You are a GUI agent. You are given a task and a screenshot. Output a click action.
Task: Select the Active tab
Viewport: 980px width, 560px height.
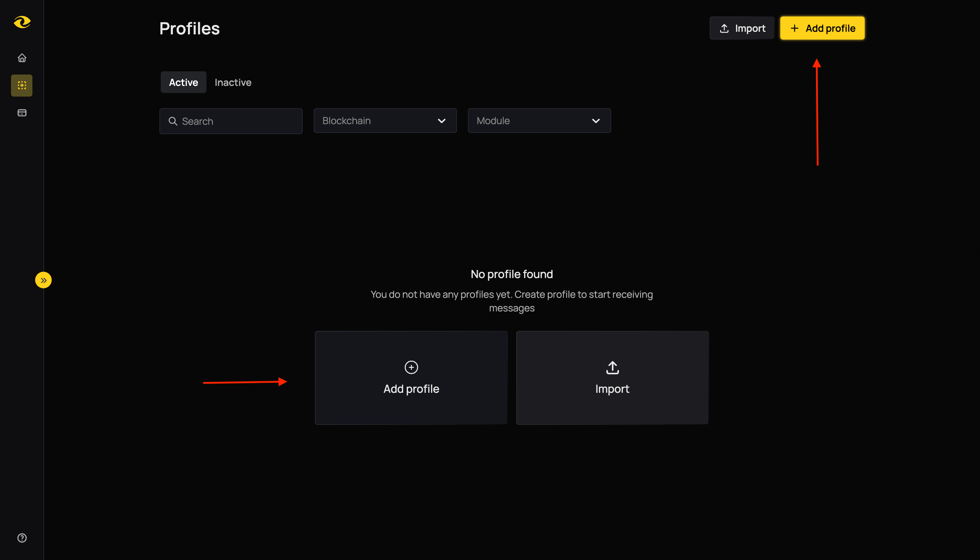(x=183, y=82)
